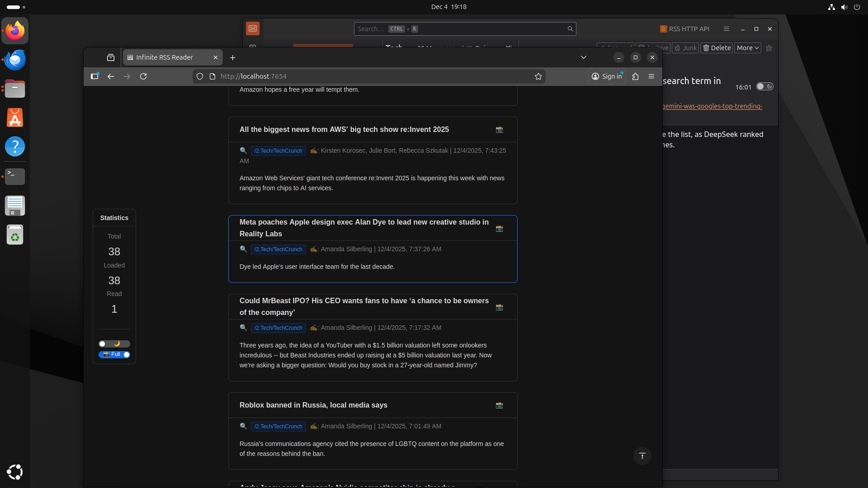The width and height of the screenshot is (868, 488).
Task: Select the Infinite RSS Reader tab
Action: click(x=165, y=57)
